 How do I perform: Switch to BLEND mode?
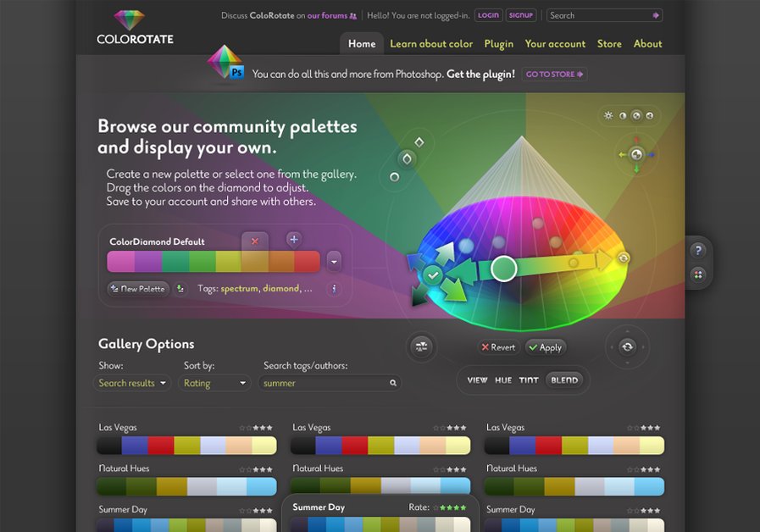click(564, 380)
